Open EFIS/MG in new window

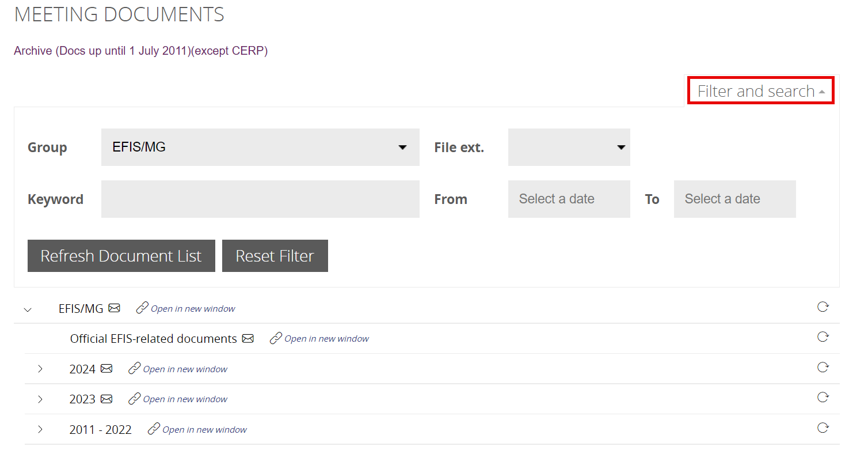click(186, 308)
